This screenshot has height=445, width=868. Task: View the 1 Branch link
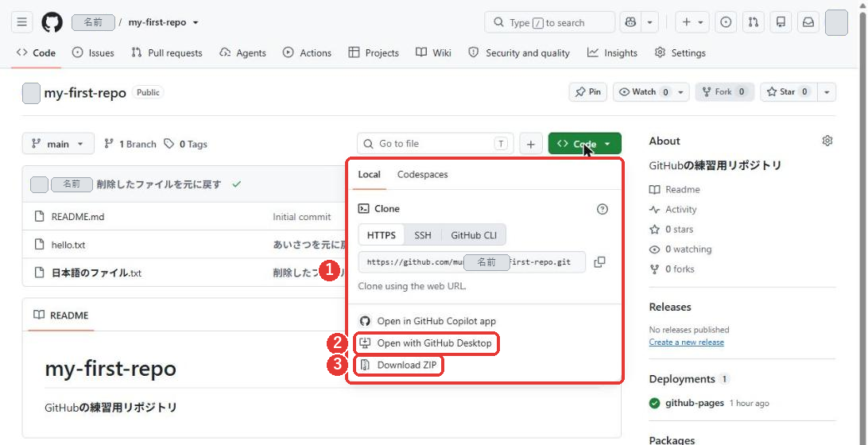pyautogui.click(x=130, y=144)
